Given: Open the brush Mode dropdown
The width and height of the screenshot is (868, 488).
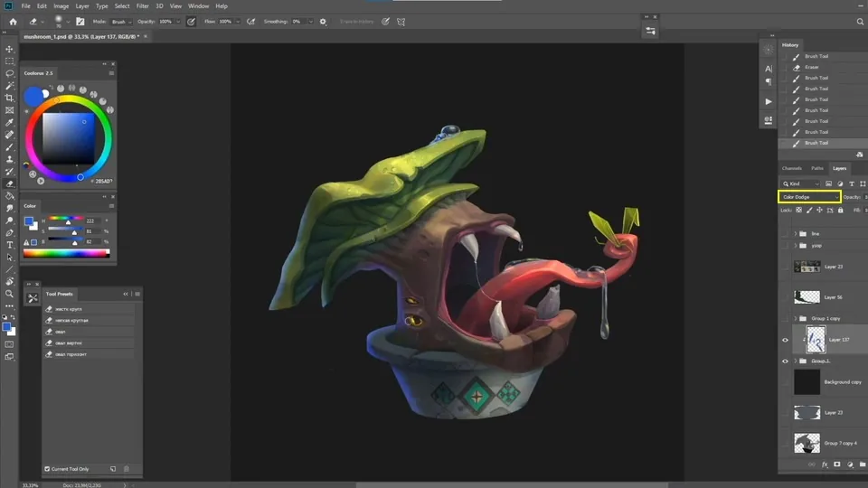Looking at the screenshot, I should (x=121, y=22).
